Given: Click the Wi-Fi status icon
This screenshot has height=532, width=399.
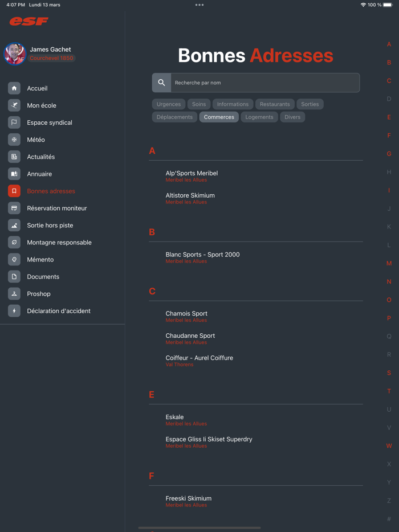Looking at the screenshot, I should coord(363,5).
